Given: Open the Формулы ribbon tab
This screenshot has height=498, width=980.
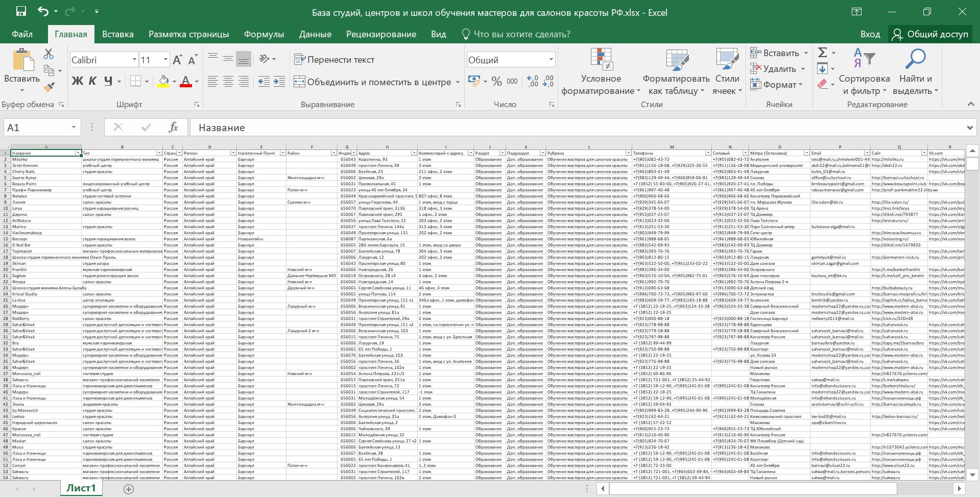Looking at the screenshot, I should point(264,34).
